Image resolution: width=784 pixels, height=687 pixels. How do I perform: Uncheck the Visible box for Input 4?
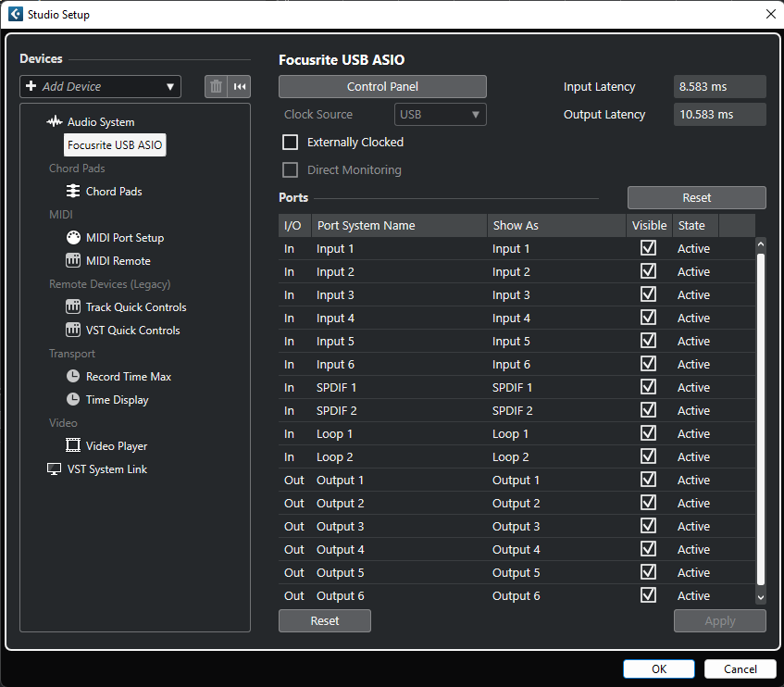[649, 318]
